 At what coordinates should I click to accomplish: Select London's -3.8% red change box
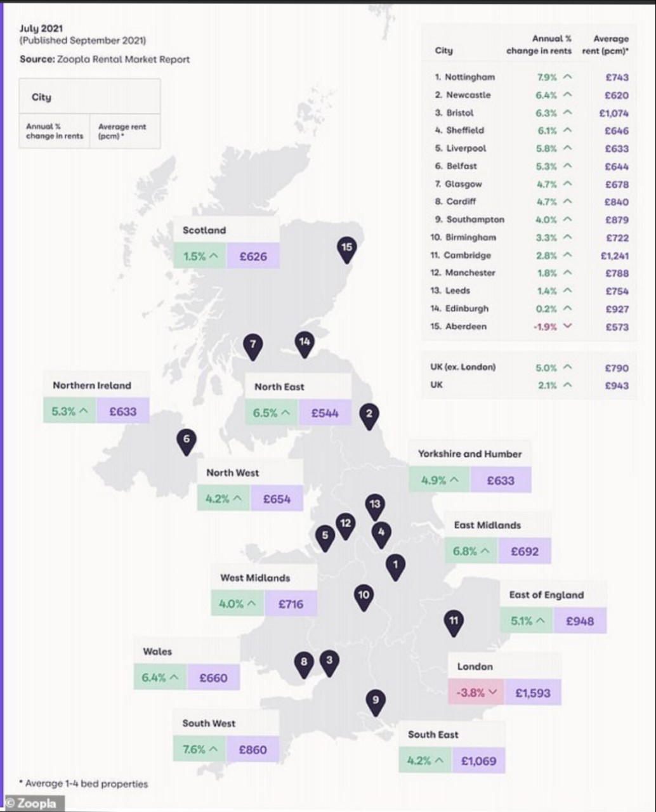coord(475,693)
